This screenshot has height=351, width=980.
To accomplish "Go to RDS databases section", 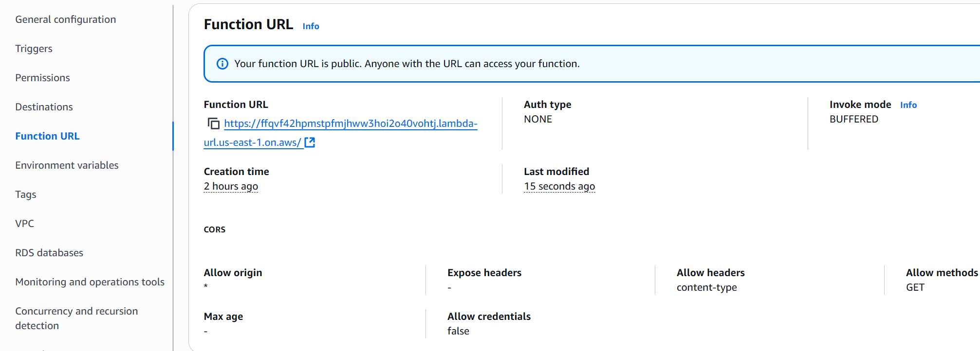I will pyautogui.click(x=49, y=253).
